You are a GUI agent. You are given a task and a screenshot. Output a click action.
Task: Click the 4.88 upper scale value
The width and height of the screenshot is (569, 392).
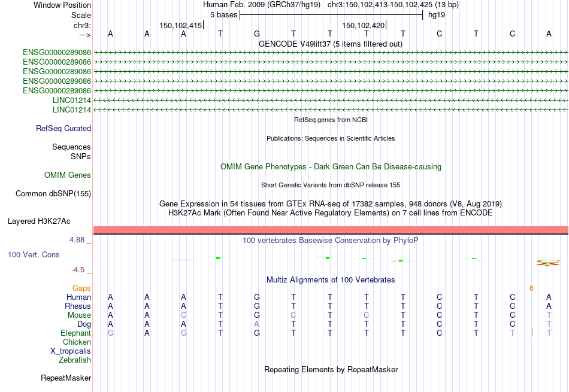(x=77, y=240)
